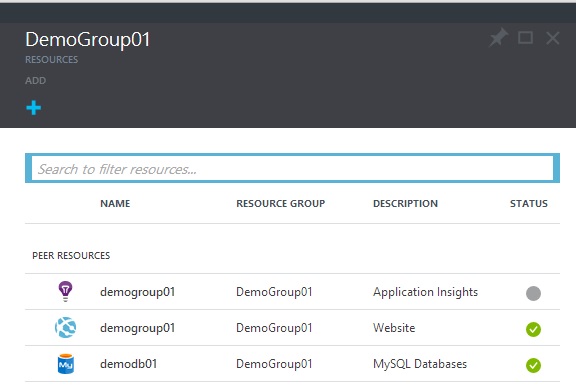Image resolution: width=576 pixels, height=391 pixels.
Task: Click the green check status for MySQL Databases
Action: [533, 365]
